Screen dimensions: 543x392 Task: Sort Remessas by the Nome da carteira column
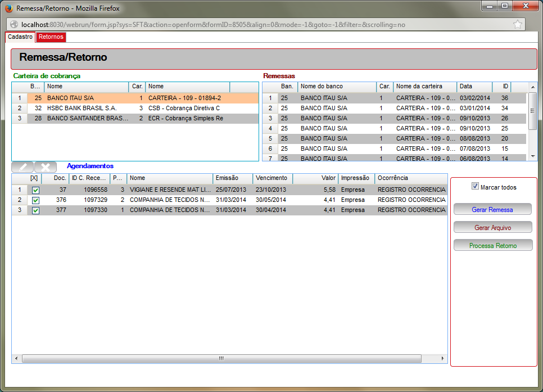(x=425, y=87)
